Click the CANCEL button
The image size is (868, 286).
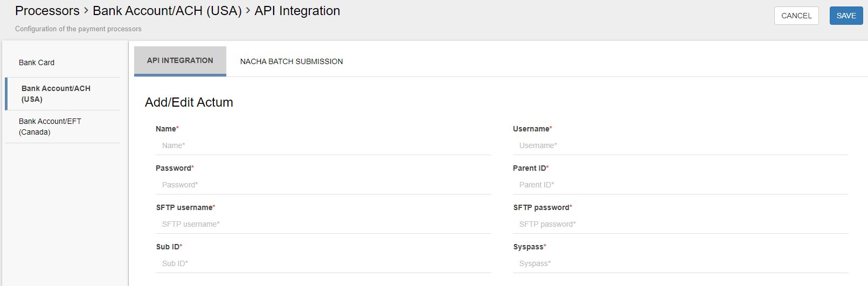(796, 16)
